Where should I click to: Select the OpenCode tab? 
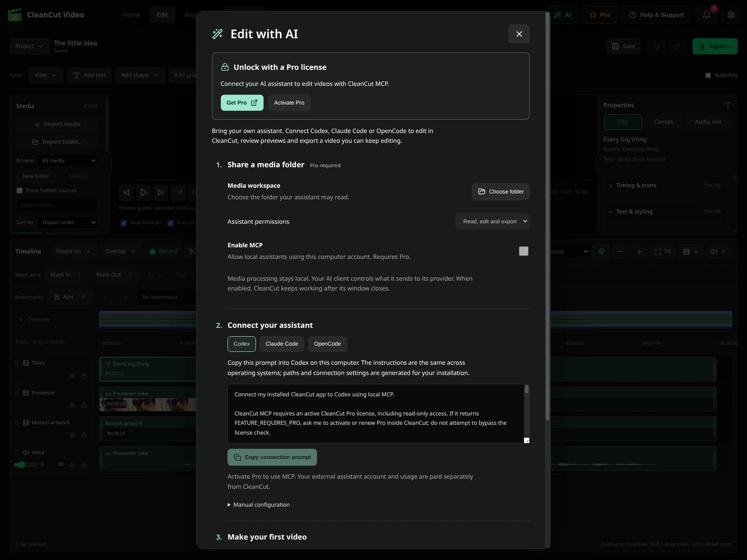(x=327, y=344)
